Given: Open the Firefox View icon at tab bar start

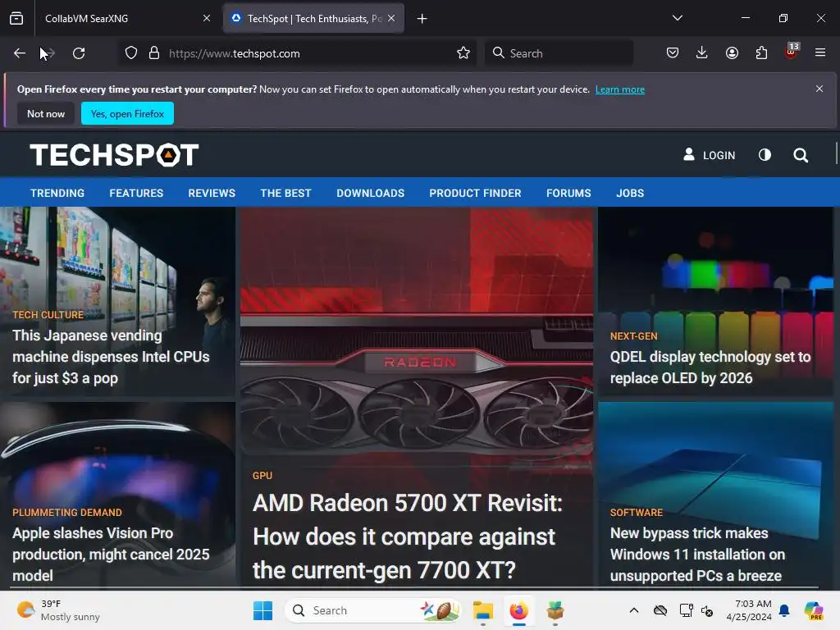Looking at the screenshot, I should click(16, 18).
